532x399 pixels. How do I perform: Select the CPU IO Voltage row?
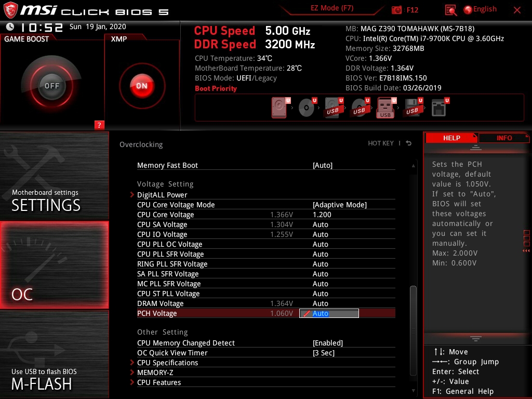click(266, 234)
